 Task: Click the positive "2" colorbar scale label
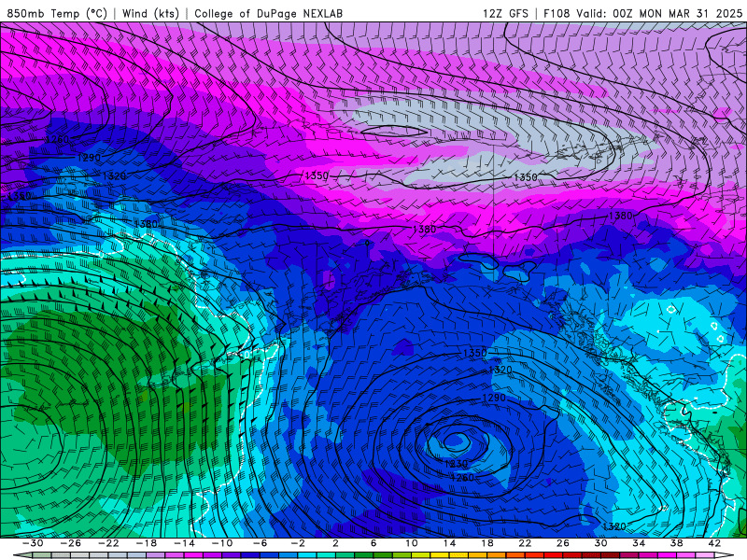335,543
